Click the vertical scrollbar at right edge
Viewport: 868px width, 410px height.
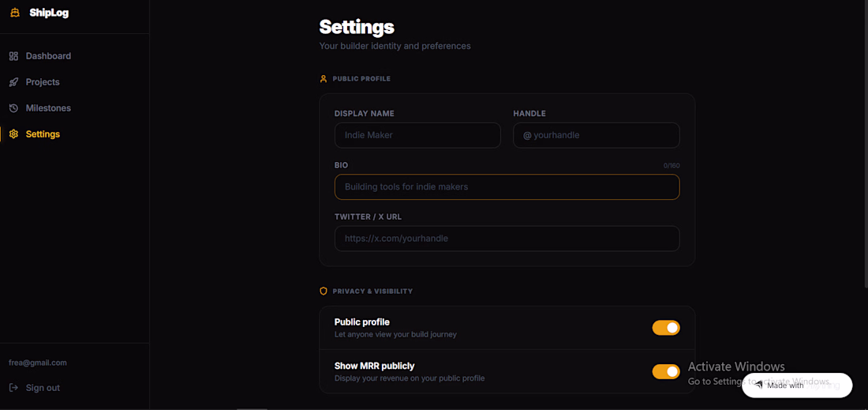(x=865, y=143)
